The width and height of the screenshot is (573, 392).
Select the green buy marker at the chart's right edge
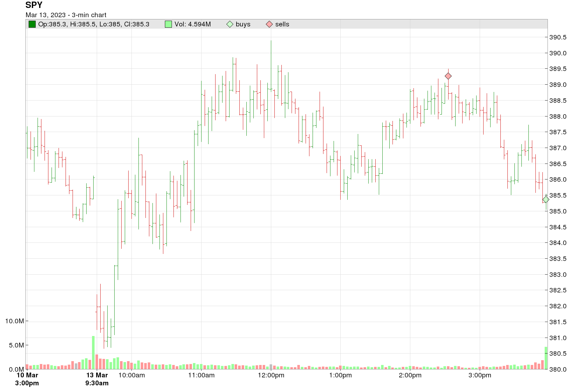click(546, 199)
